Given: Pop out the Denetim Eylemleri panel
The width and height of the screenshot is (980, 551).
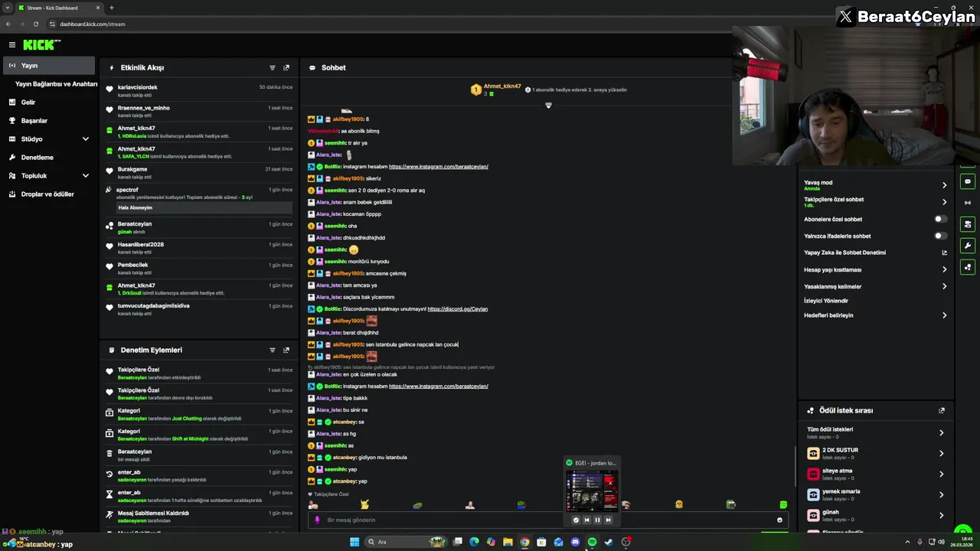Looking at the screenshot, I should pos(286,350).
